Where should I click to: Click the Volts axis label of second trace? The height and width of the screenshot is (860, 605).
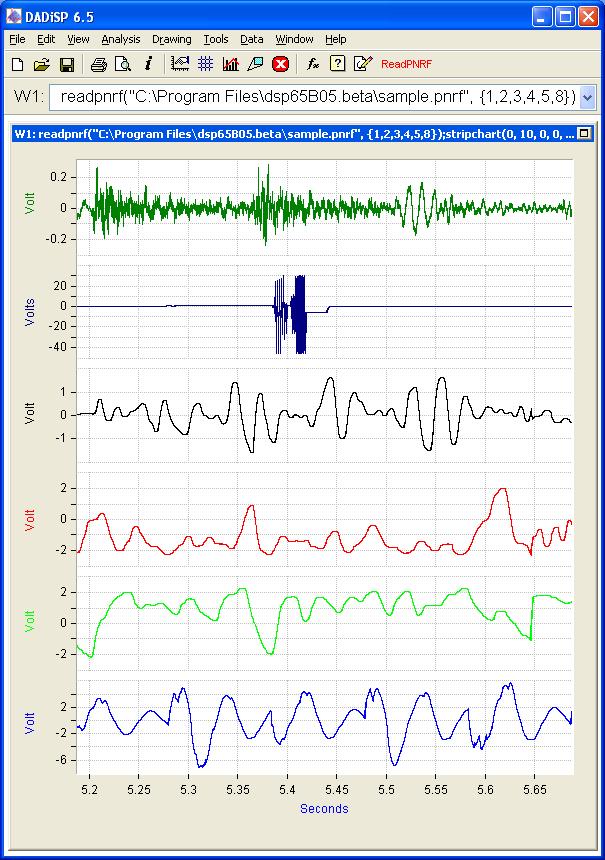(30, 313)
